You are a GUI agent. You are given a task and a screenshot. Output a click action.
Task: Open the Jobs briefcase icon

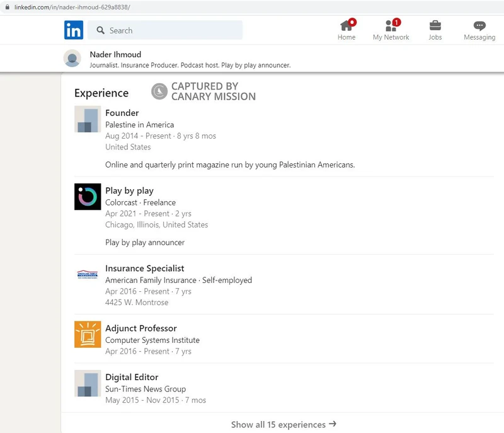tap(435, 25)
